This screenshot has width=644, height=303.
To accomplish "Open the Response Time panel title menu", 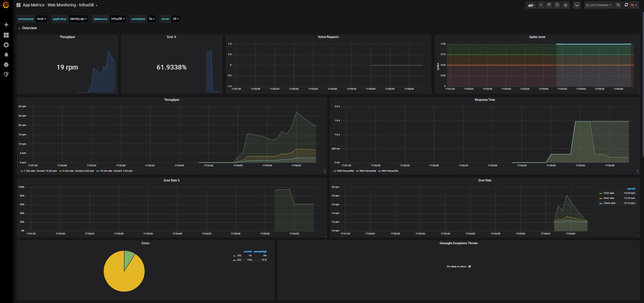I will 485,100.
